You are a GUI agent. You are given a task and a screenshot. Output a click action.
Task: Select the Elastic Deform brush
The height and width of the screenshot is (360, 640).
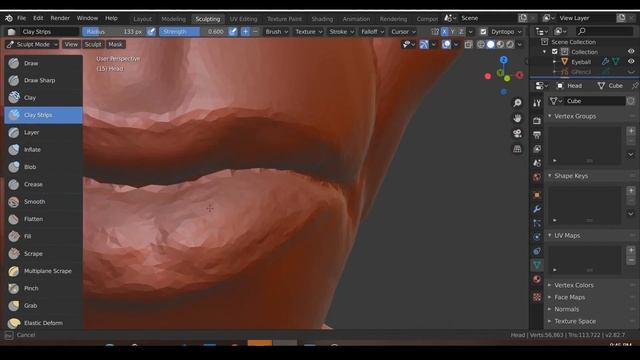click(x=43, y=323)
